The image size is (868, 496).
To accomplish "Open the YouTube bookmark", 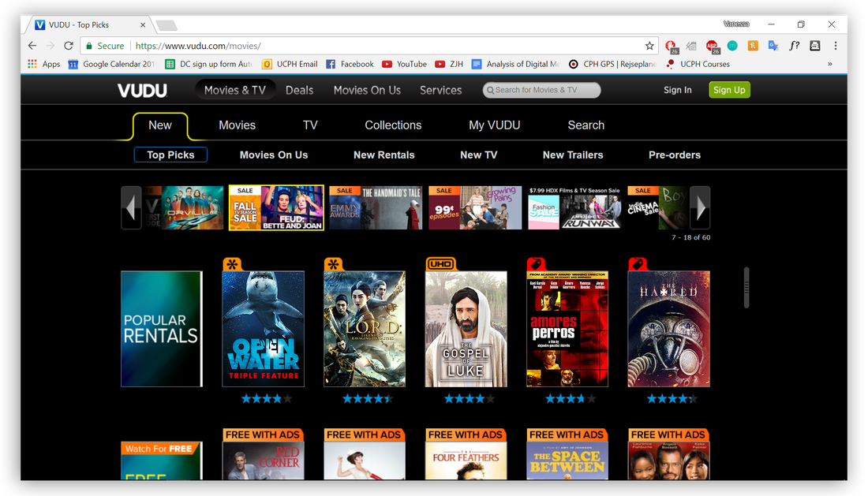I will click(x=405, y=64).
